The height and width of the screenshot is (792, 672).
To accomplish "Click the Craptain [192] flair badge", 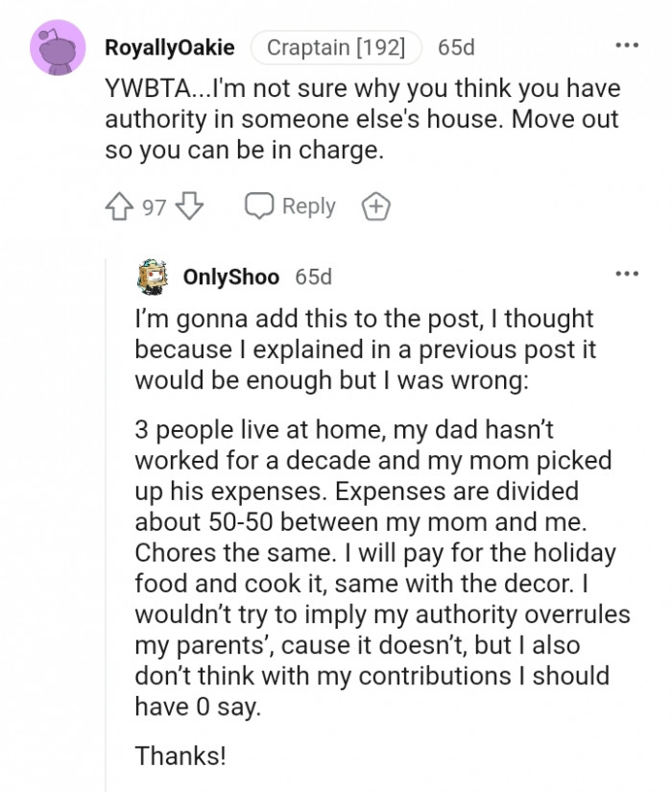I will coord(336,47).
